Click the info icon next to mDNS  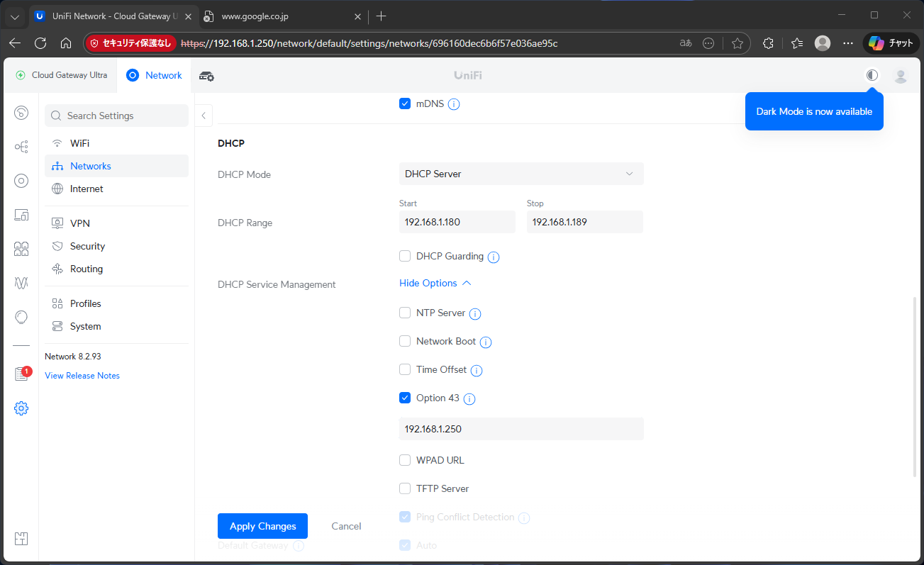point(454,104)
